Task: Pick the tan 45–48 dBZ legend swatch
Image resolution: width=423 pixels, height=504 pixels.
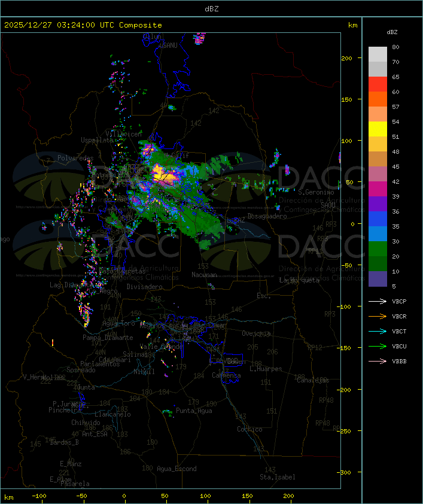Action: coord(378,159)
